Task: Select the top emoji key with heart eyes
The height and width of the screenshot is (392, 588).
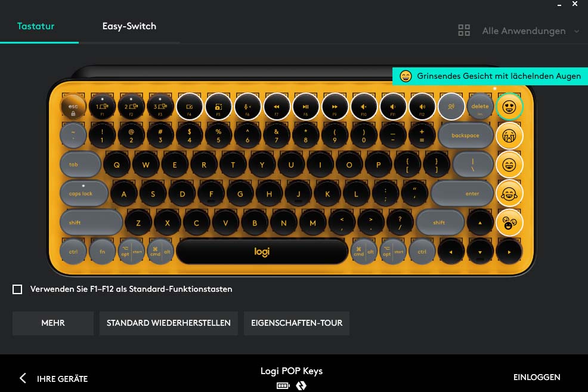Action: tap(509, 107)
